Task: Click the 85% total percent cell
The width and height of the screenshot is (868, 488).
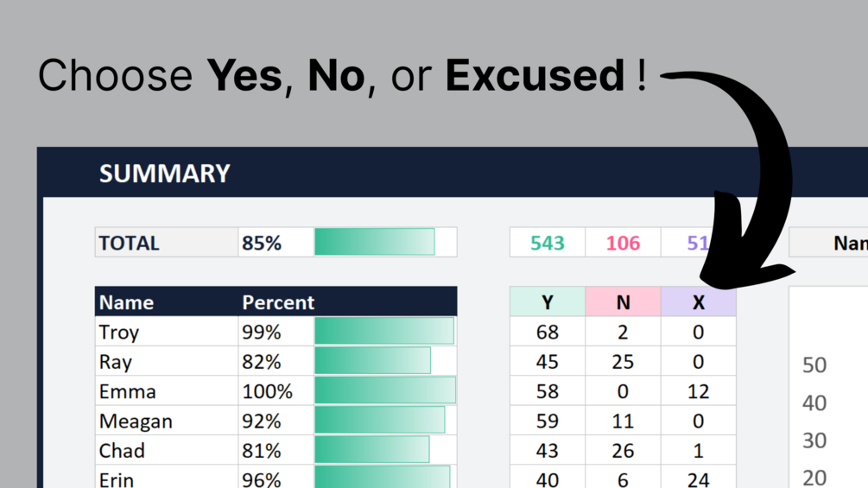Action: coord(263,243)
